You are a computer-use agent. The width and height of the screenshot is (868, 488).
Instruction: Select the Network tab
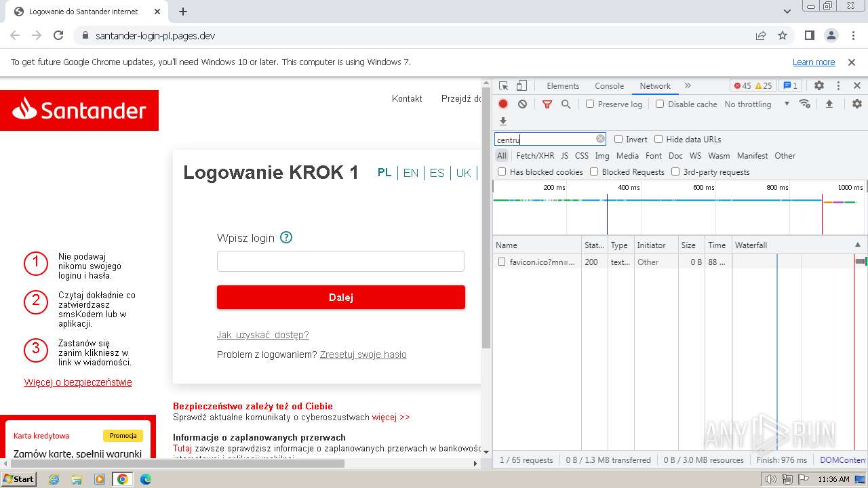[655, 86]
